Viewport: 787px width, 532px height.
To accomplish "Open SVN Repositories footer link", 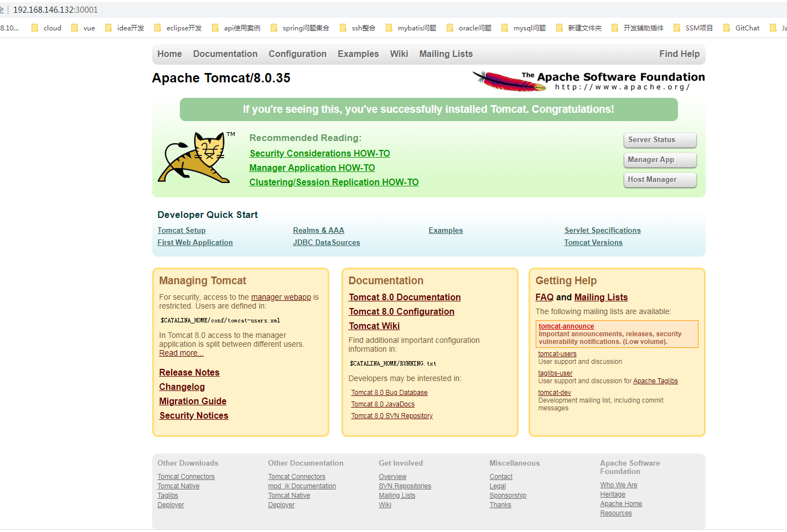I will click(405, 486).
